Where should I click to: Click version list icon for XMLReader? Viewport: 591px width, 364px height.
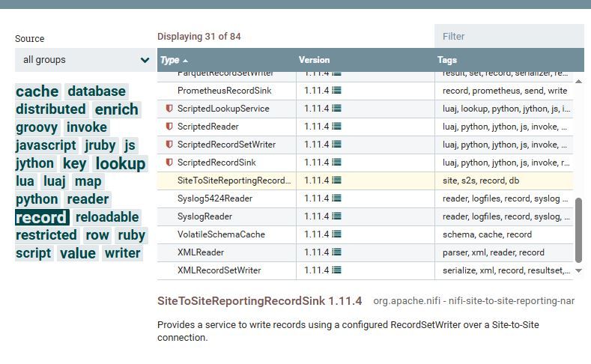[x=337, y=252]
